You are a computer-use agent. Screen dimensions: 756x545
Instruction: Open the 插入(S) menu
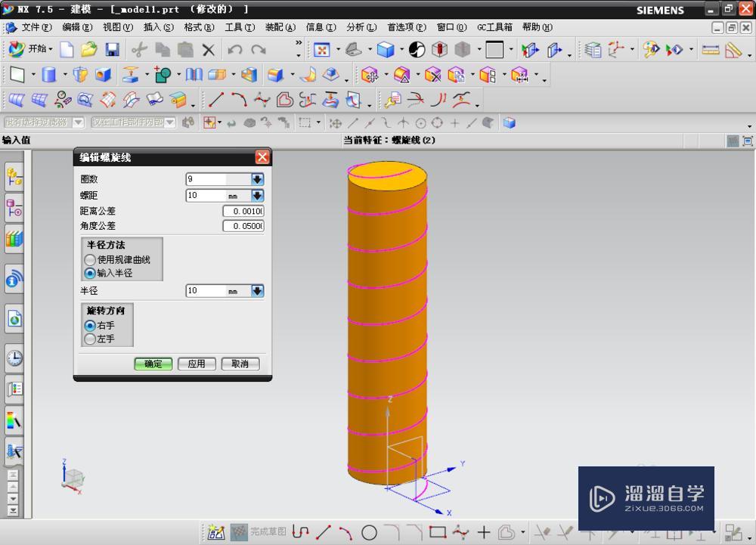[x=159, y=27]
